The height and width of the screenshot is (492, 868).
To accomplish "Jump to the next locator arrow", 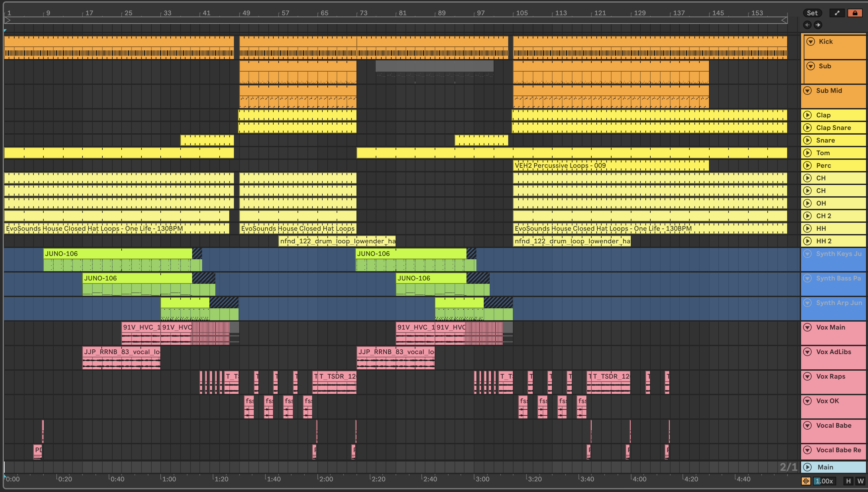I will (x=818, y=25).
